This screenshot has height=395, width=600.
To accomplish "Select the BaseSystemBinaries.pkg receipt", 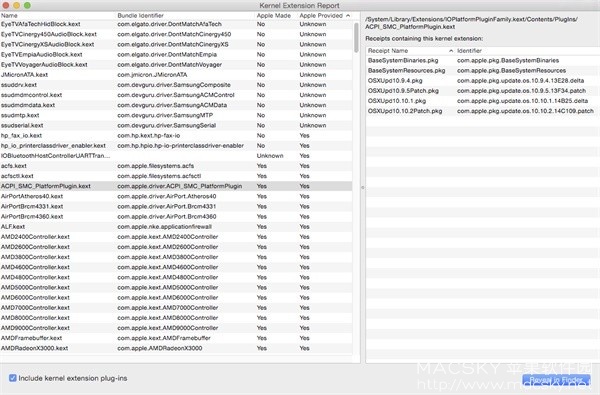I will (483, 60).
